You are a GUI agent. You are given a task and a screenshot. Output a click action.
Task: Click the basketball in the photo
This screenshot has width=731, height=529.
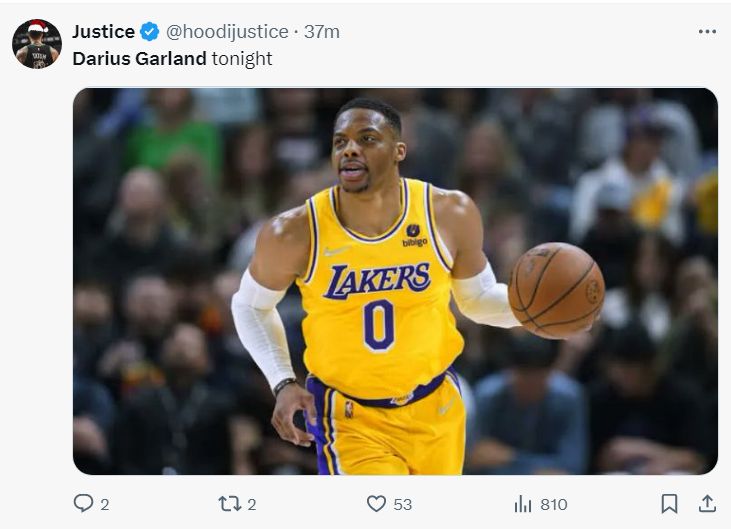click(556, 290)
